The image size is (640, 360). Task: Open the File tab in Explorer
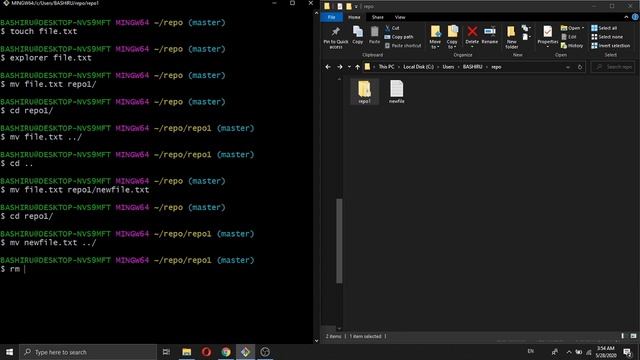click(331, 17)
